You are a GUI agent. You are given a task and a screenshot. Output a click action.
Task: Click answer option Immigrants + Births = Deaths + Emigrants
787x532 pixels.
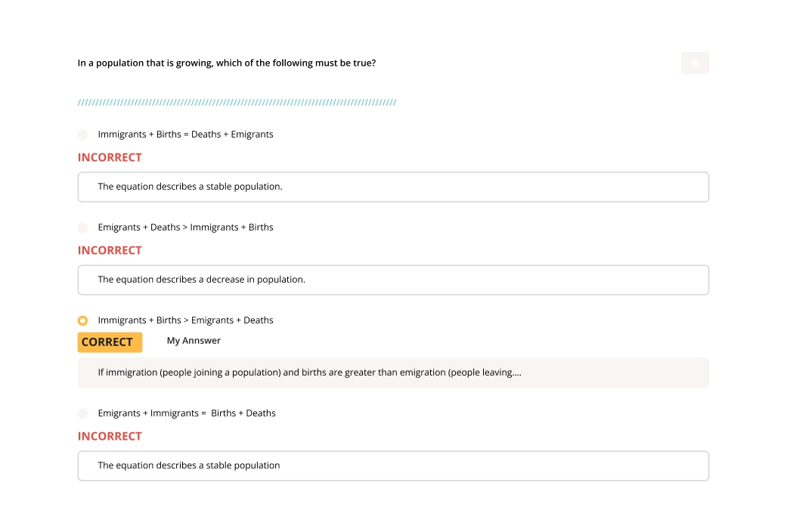185,134
